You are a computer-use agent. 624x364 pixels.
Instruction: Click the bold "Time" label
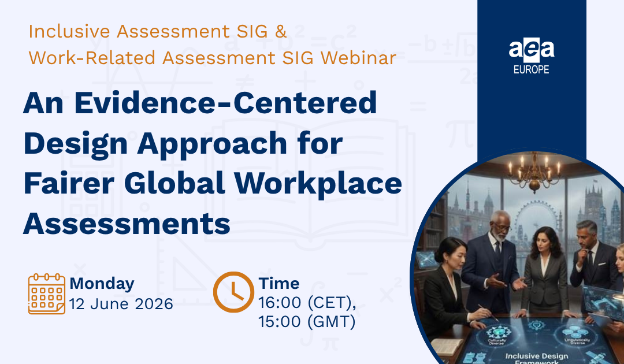click(279, 283)
